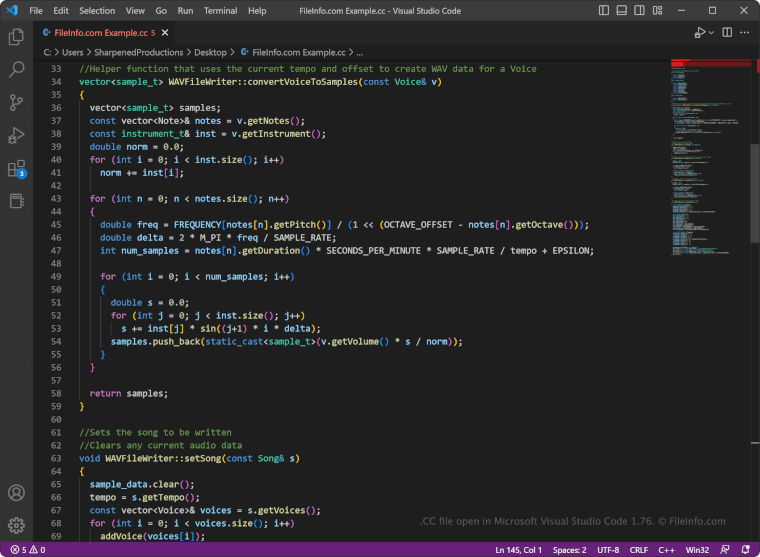Image resolution: width=760 pixels, height=557 pixels.
Task: Click line number 45 in the gutter
Action: [x=56, y=224]
